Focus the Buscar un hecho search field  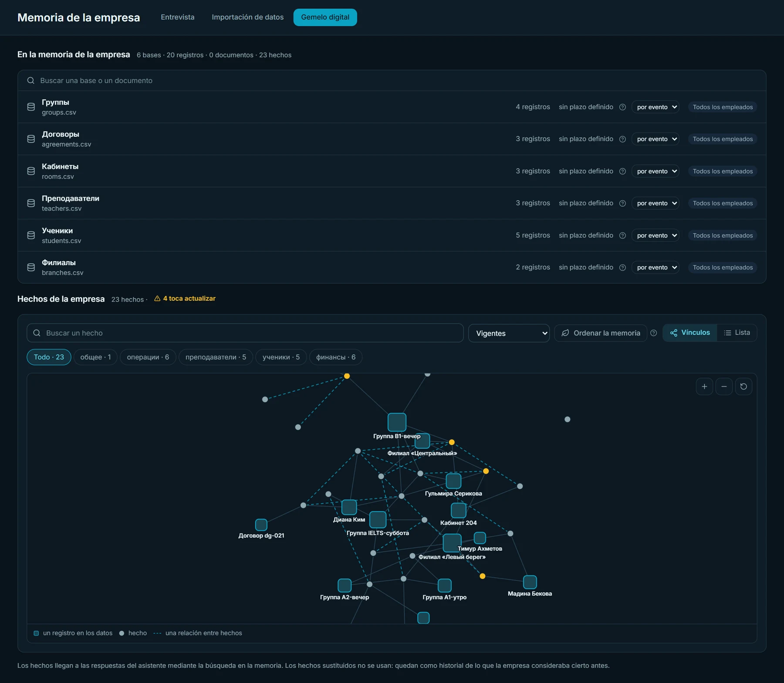point(245,333)
